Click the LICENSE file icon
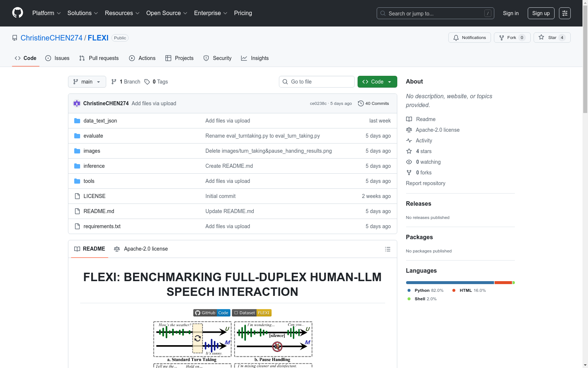The image size is (588, 368). click(77, 196)
